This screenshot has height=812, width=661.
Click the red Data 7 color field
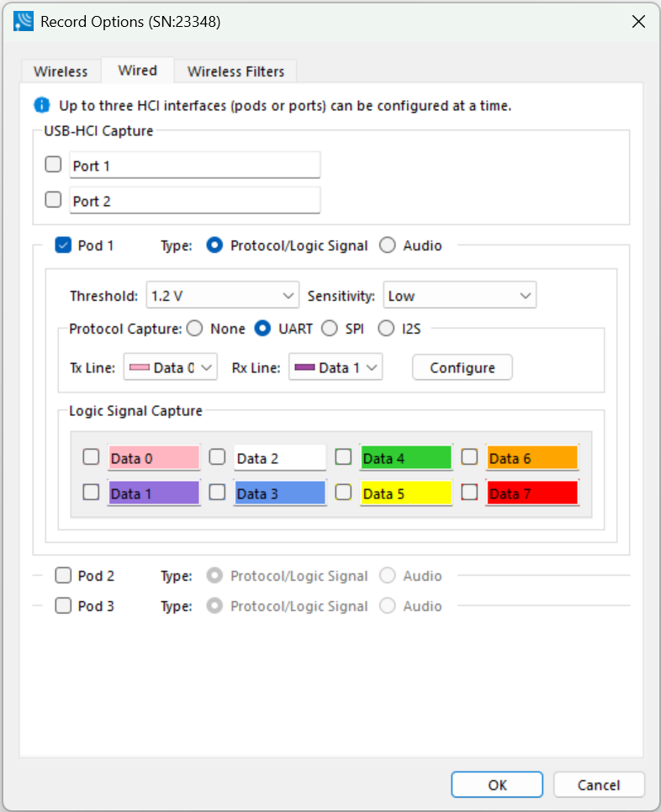(532, 493)
